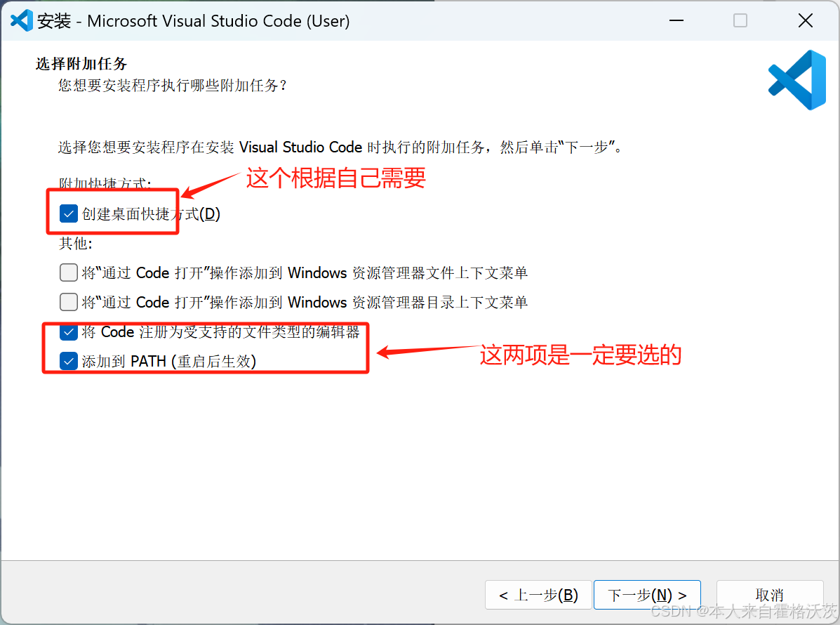This screenshot has width=840, height=625.
Task: Click the 安装 - Microsoft Visual Studio Code title text
Action: [x=194, y=21]
